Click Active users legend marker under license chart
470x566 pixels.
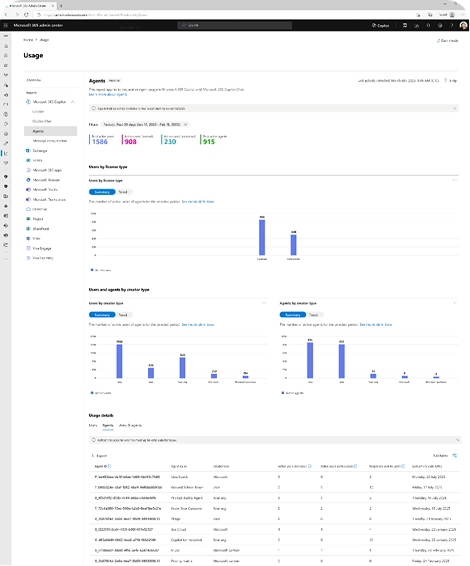(92, 270)
